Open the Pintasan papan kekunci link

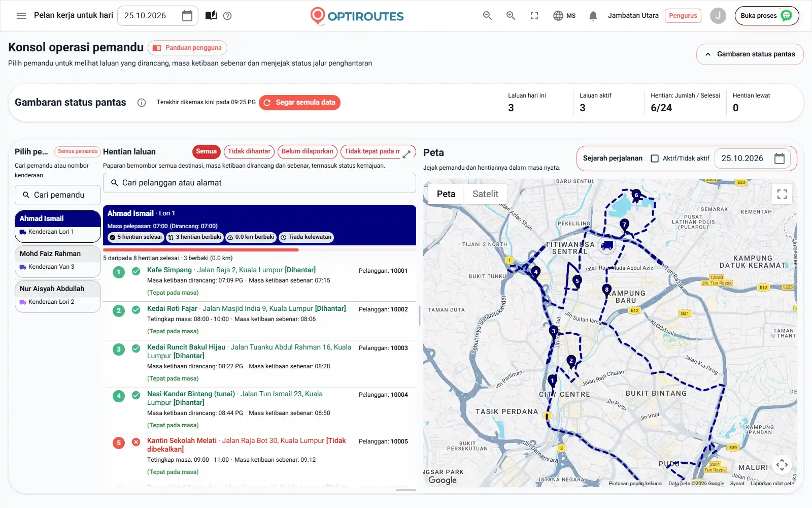click(635, 484)
